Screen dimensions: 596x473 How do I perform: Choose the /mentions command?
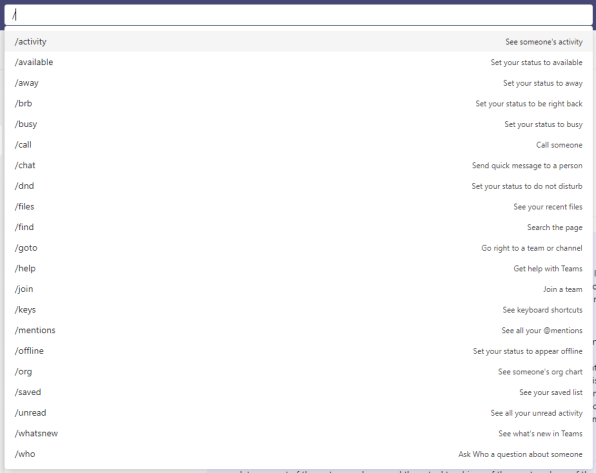coord(298,330)
